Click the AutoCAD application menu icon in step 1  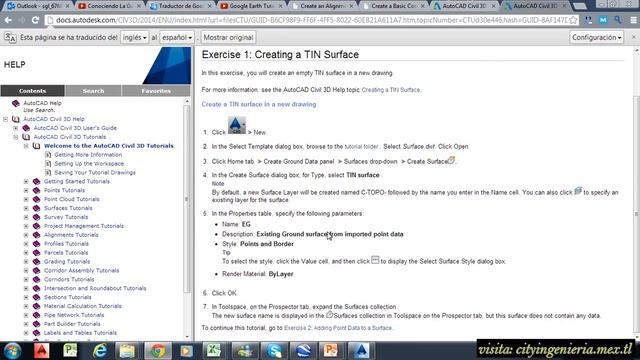pyautogui.click(x=237, y=125)
